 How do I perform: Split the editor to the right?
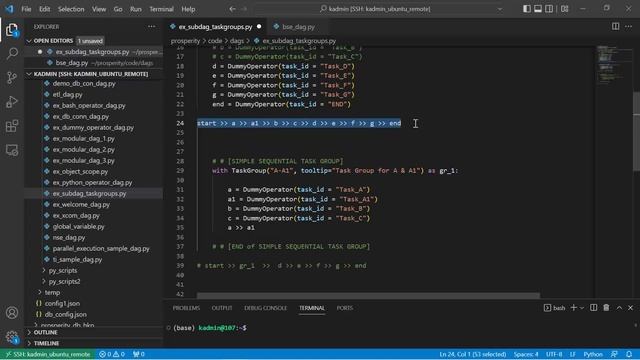(x=615, y=27)
